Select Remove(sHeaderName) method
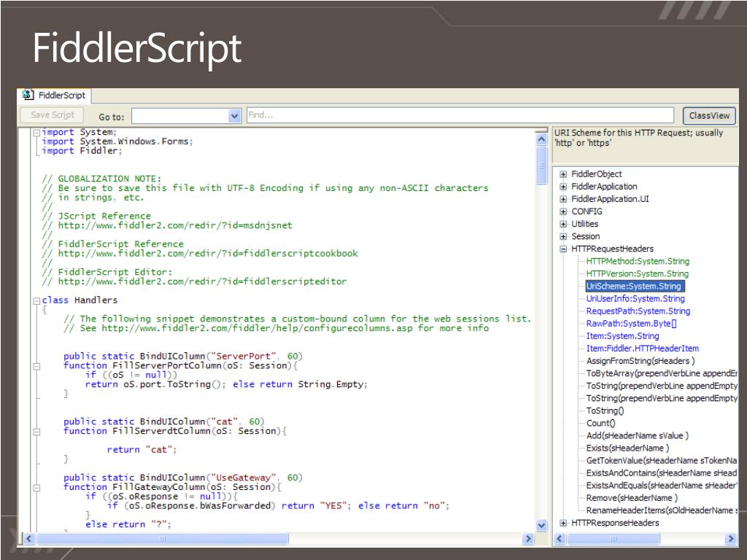The height and width of the screenshot is (560, 747). tap(632, 497)
